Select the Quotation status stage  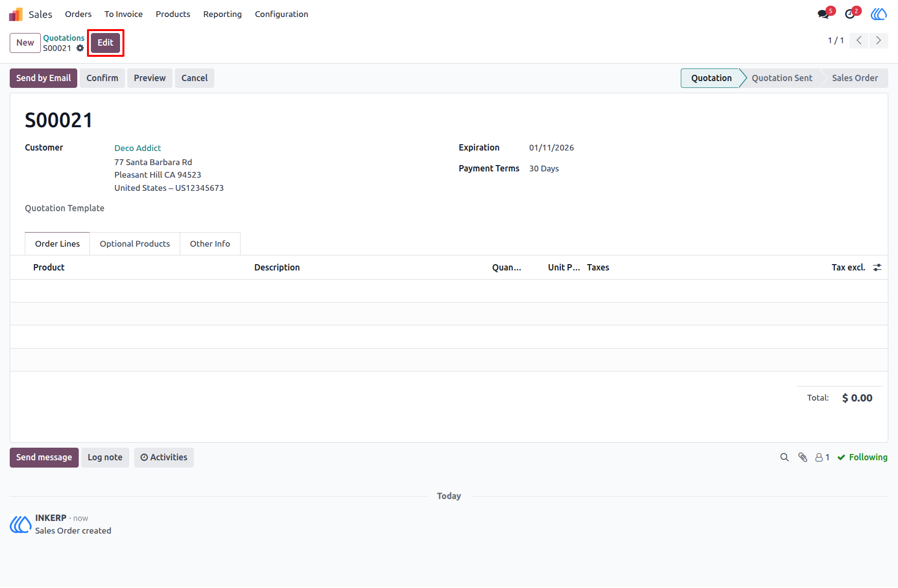(711, 78)
